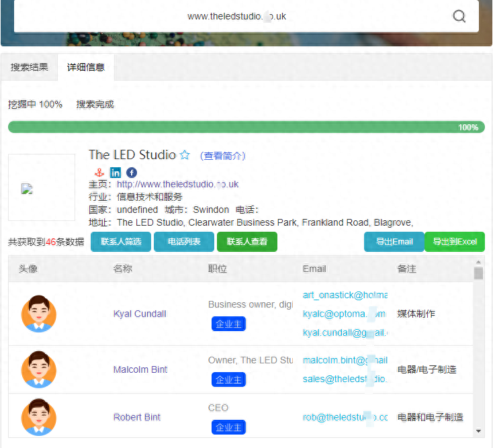Click 企业主 badge in Robert Bint row
This screenshot has height=448, width=493.
pyautogui.click(x=228, y=427)
